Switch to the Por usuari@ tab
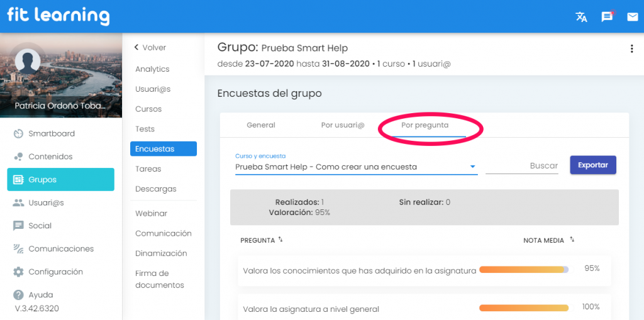 tap(342, 125)
